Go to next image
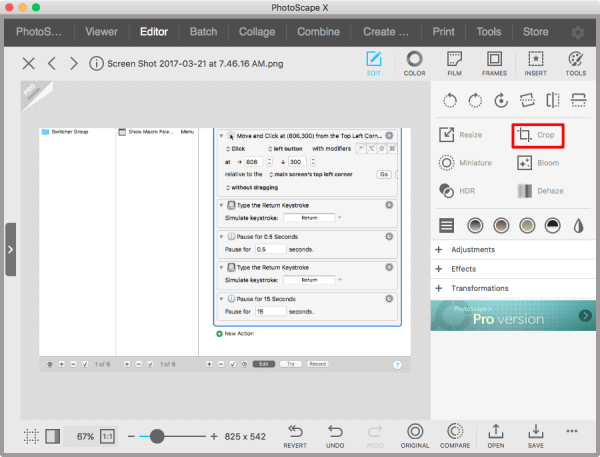The image size is (600, 457). click(74, 64)
